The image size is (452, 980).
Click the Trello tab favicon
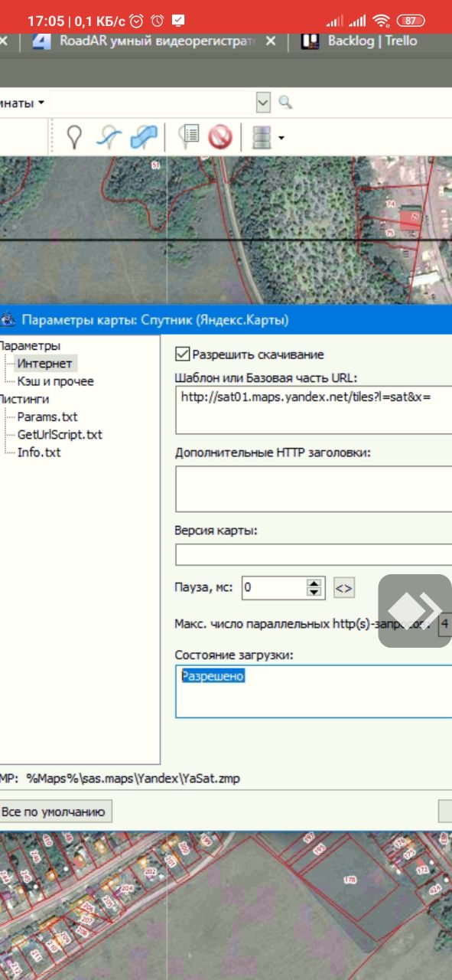click(309, 41)
